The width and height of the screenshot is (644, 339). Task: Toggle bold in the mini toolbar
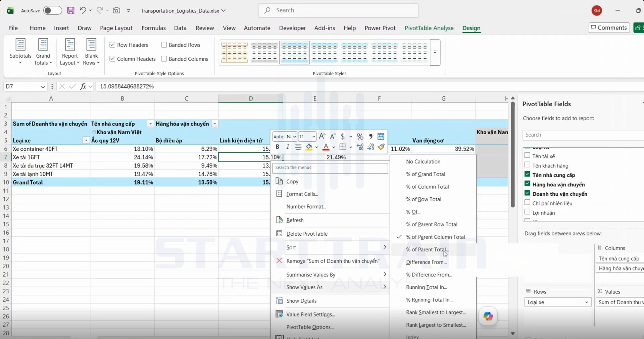point(278,147)
